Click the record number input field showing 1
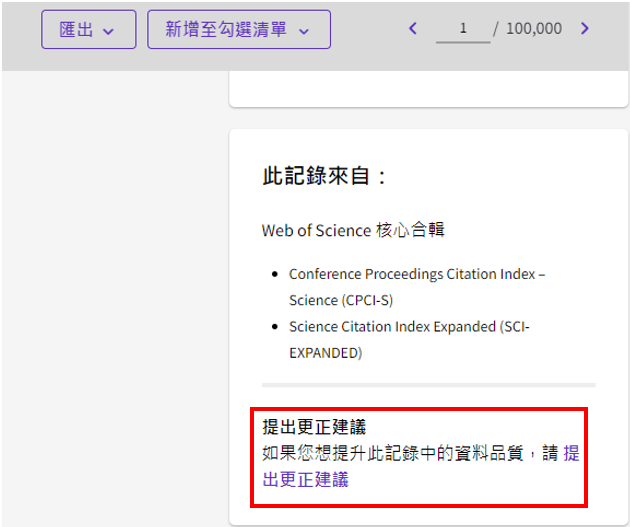The height and width of the screenshot is (527, 630). 462,29
